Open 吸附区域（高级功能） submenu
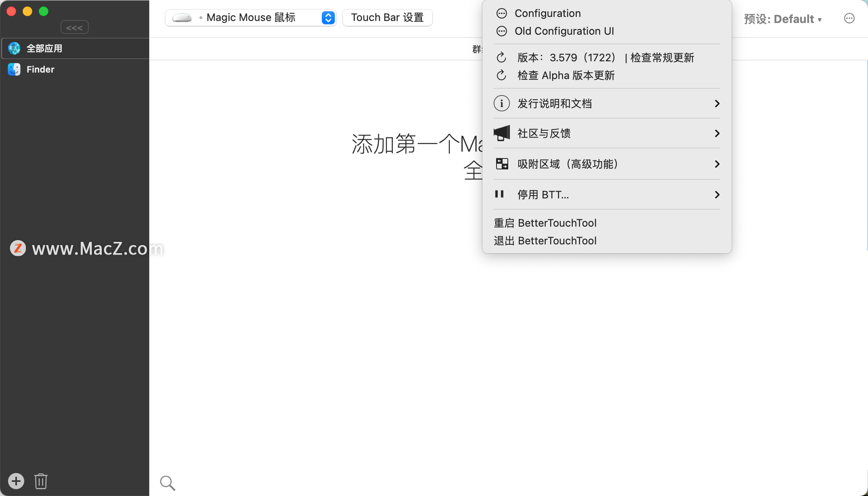 pos(607,164)
